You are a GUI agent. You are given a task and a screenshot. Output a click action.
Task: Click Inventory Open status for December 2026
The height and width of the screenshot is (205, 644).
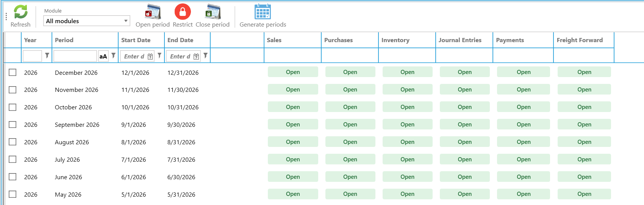407,72
